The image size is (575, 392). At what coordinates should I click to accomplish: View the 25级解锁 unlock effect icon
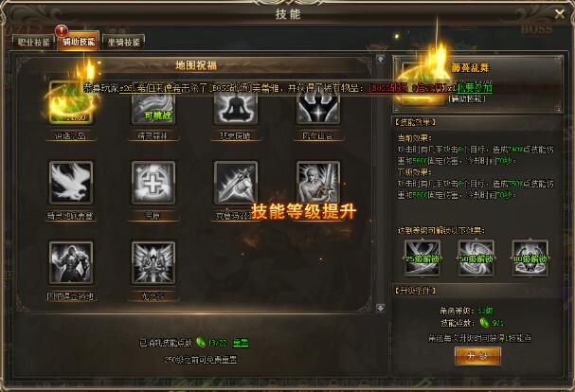coord(422,258)
